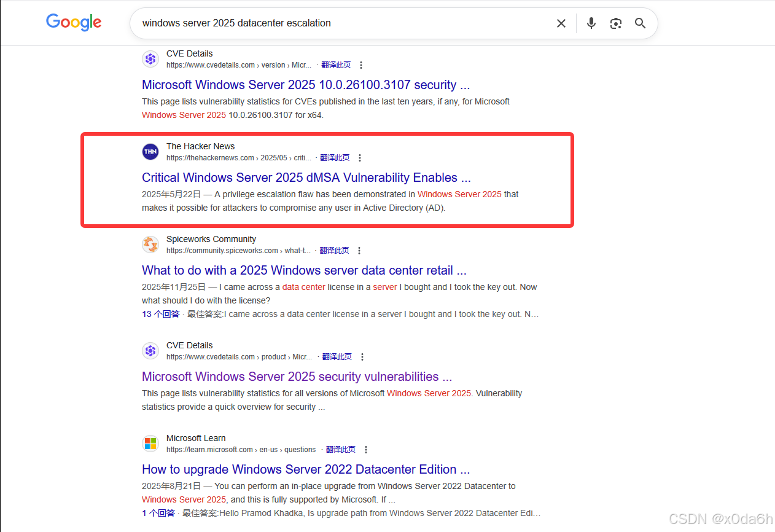Open 'Microsoft Windows Server 2025 10.0.26100.3107 security' result
The width and height of the screenshot is (775, 532).
click(306, 85)
